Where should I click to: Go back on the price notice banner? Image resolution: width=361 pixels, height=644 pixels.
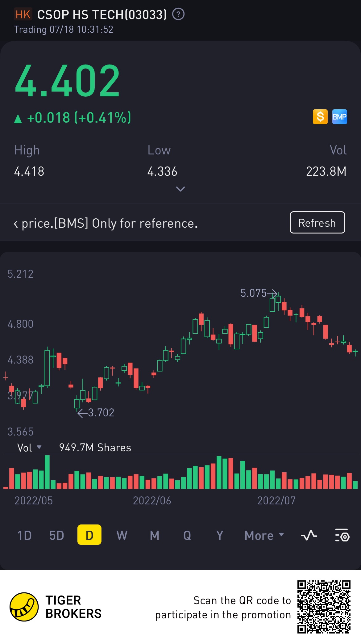pos(16,224)
